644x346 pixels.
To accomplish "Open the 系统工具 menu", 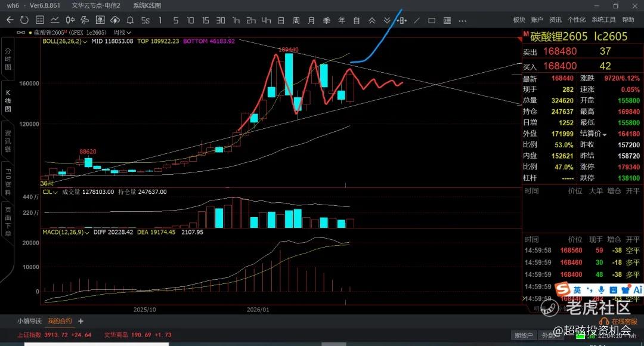I will 603,20.
